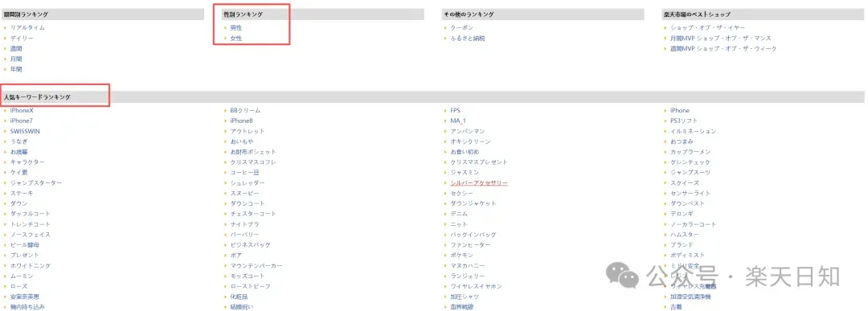Select the MA_1 keyword link
Screen dimensions: 868x311
[458, 121]
